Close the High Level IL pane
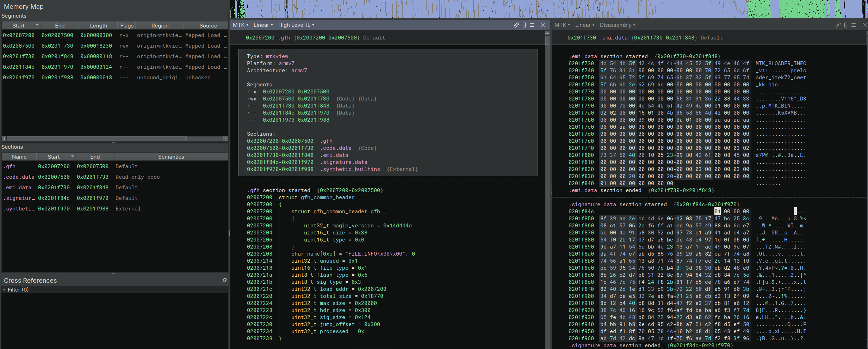This screenshot has width=868, height=349. coord(543,25)
